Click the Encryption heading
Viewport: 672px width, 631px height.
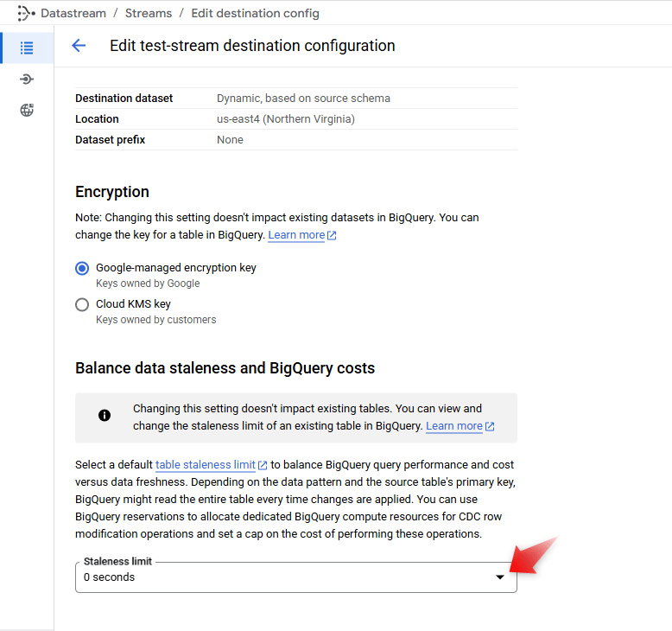tap(112, 192)
